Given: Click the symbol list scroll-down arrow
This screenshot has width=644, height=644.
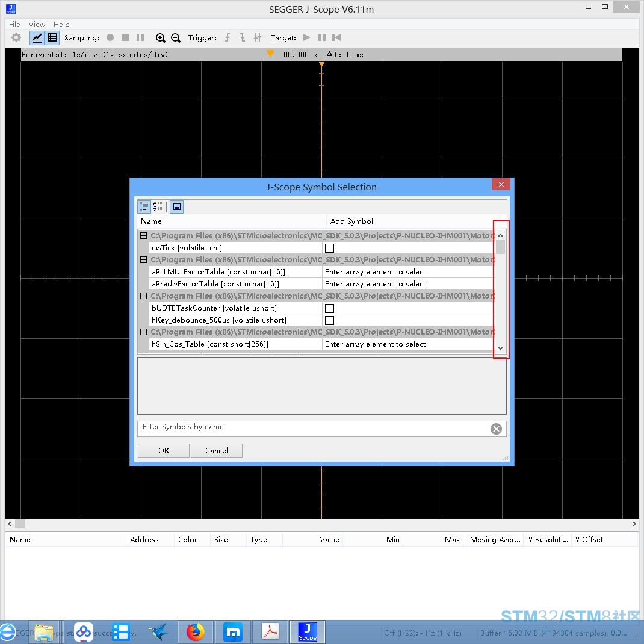Looking at the screenshot, I should (500, 348).
